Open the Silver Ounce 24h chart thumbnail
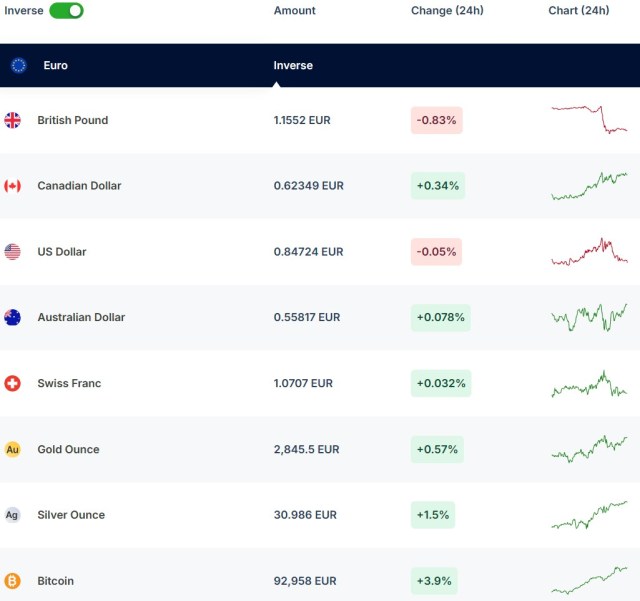The width and height of the screenshot is (640, 601). click(589, 515)
